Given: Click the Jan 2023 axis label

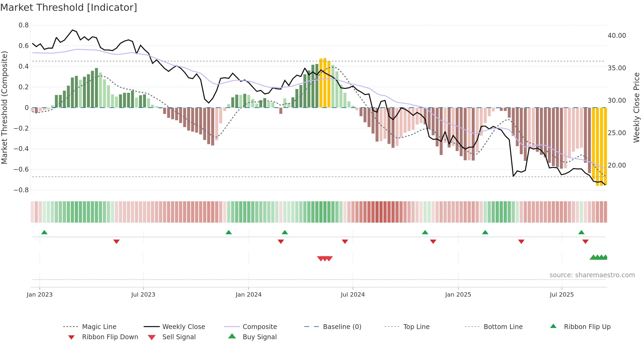Looking at the screenshot, I should click(x=40, y=294).
